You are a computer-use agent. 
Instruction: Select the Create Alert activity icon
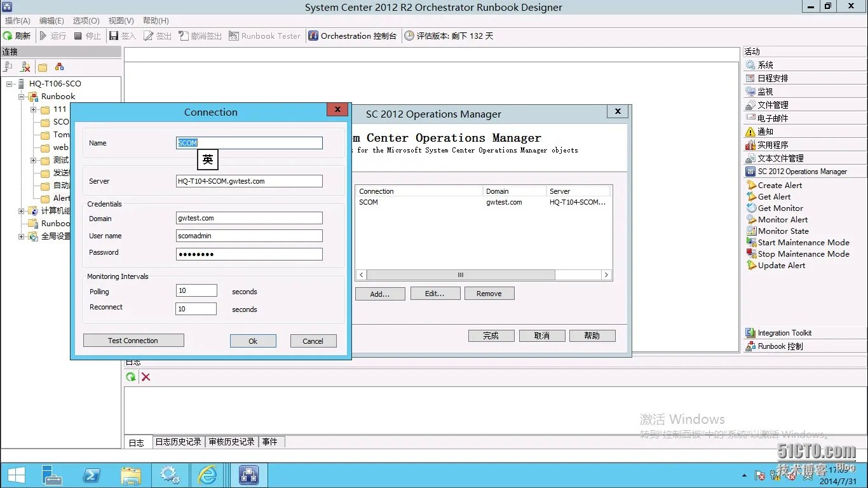[x=751, y=186]
